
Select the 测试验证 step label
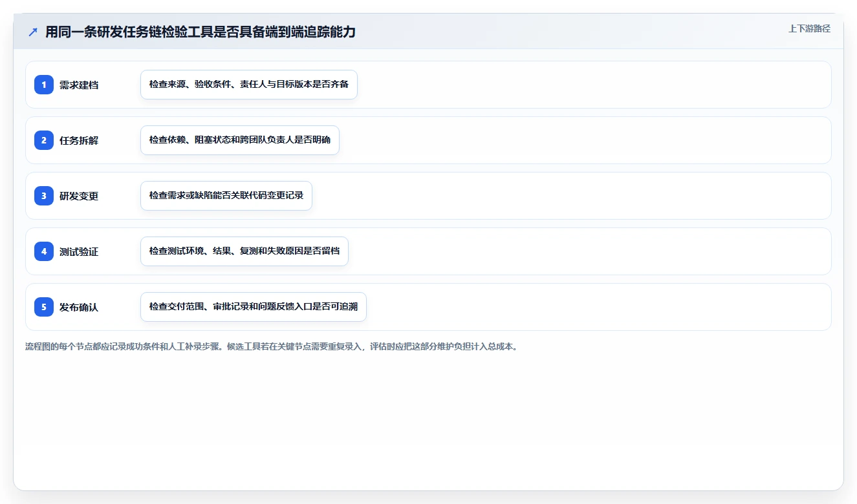[79, 251]
